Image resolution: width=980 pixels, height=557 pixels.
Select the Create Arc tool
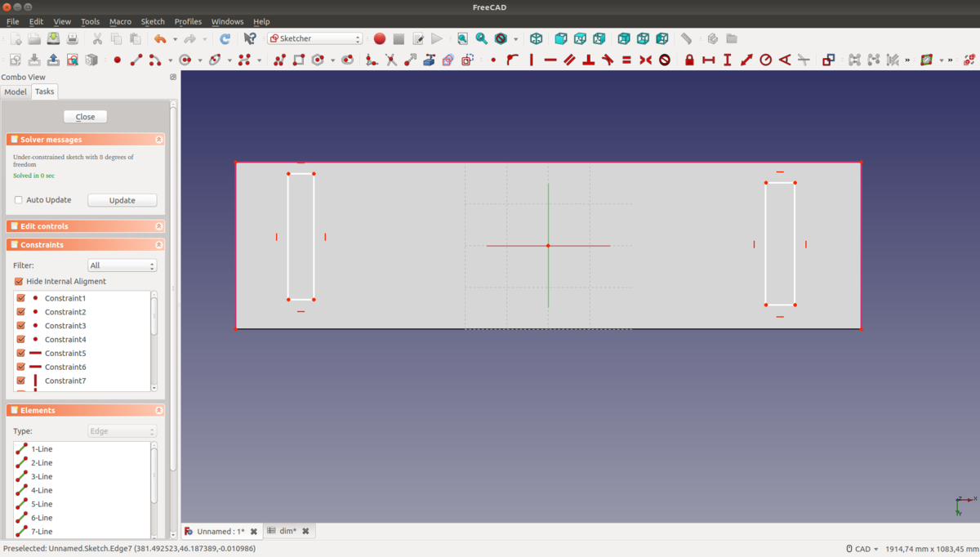click(x=155, y=60)
